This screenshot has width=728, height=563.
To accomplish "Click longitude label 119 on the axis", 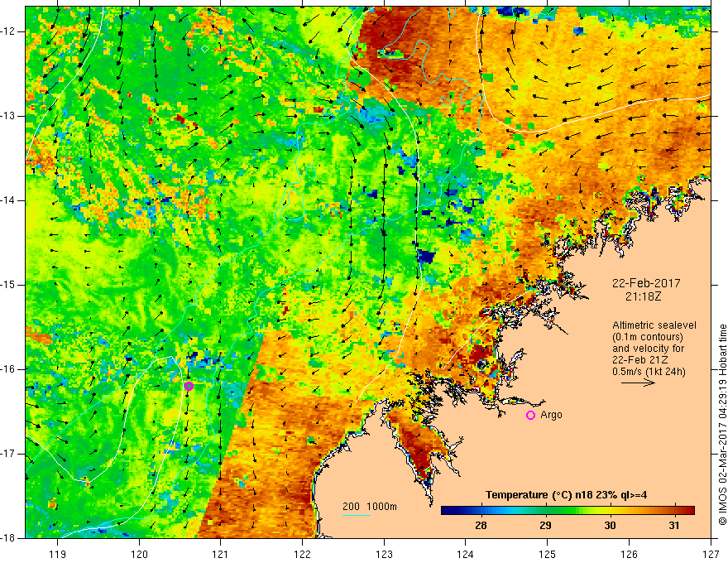I will [x=57, y=555].
